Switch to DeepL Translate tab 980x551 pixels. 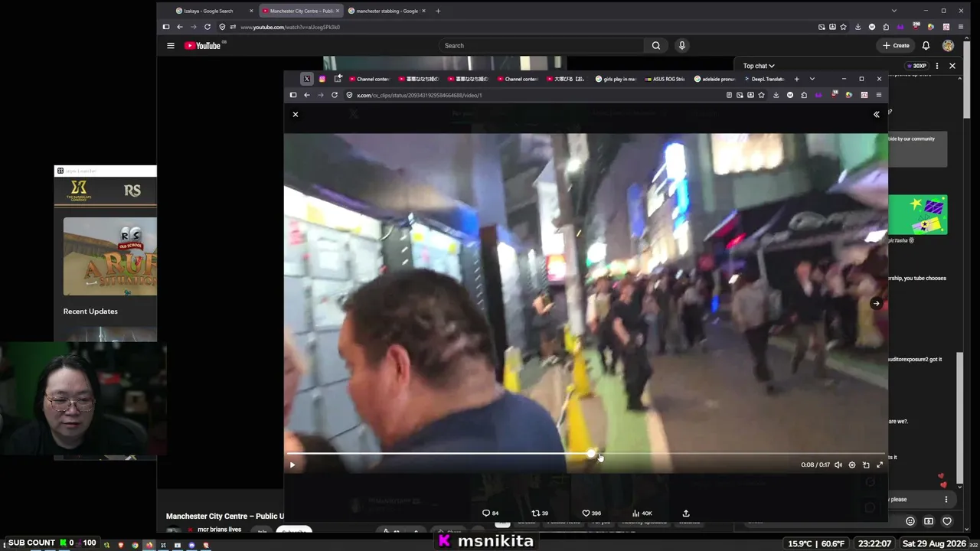pos(765,79)
